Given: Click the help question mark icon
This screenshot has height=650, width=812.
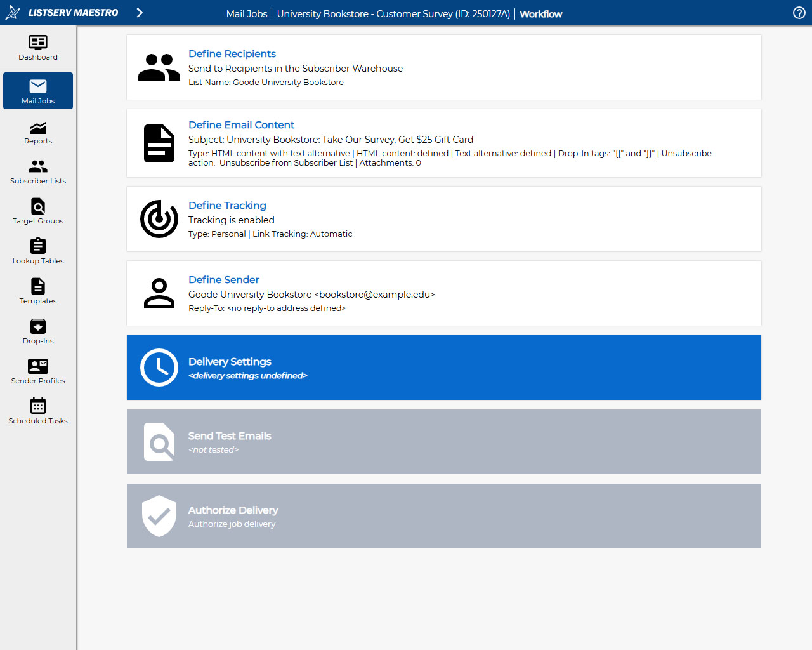Looking at the screenshot, I should [799, 13].
